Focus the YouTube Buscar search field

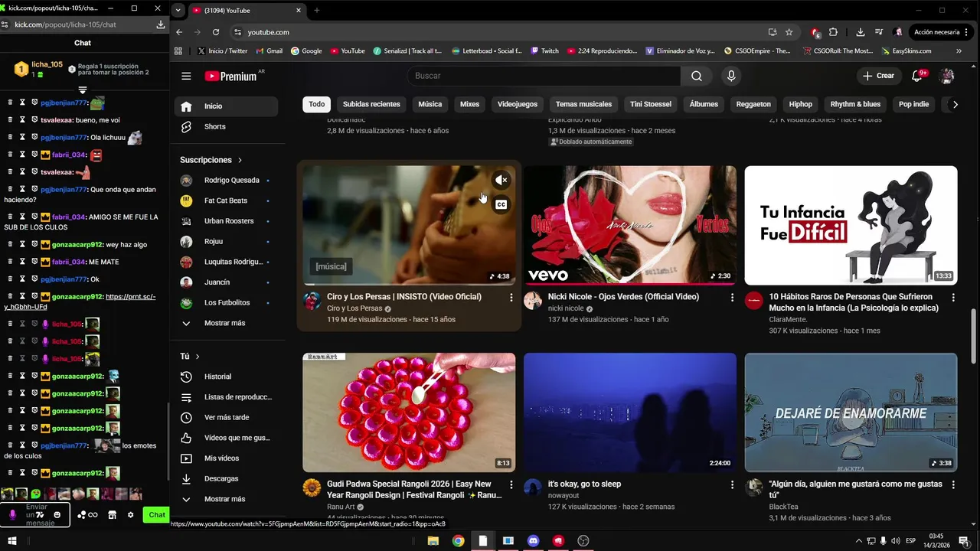tap(544, 76)
